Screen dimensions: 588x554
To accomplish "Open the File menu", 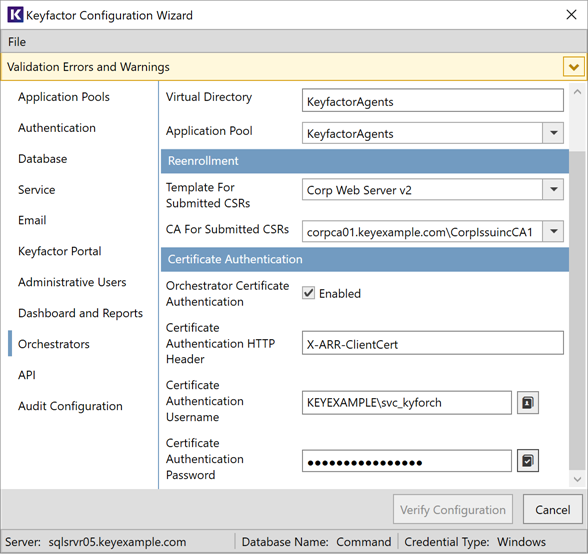I will pyautogui.click(x=17, y=42).
